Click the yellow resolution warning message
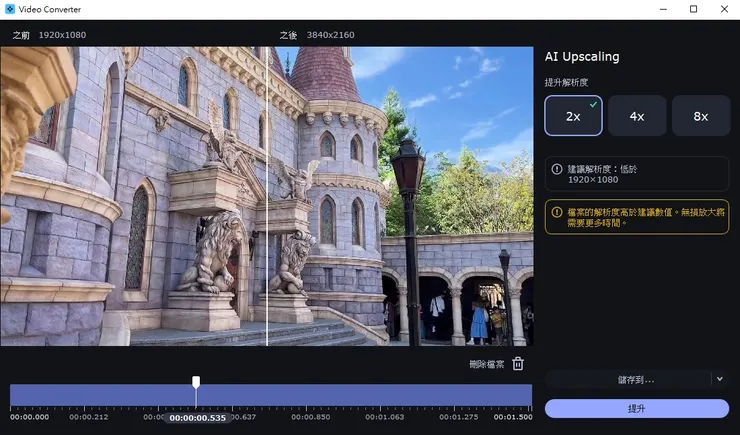The image size is (740, 435). [646, 218]
